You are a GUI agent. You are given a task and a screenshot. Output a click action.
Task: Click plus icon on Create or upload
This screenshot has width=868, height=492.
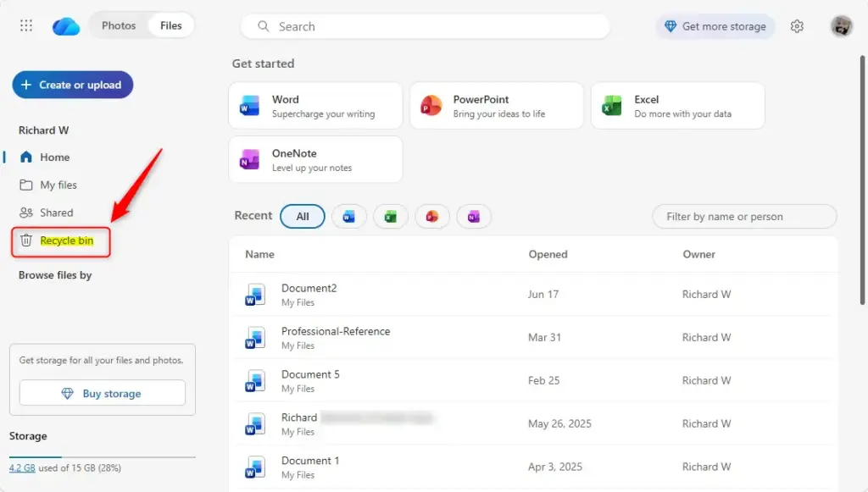(26, 85)
